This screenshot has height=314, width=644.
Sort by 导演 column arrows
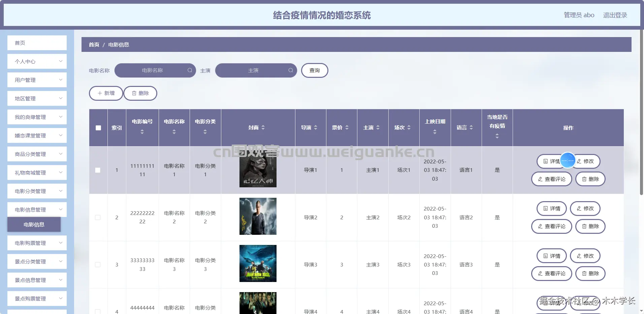(x=316, y=127)
